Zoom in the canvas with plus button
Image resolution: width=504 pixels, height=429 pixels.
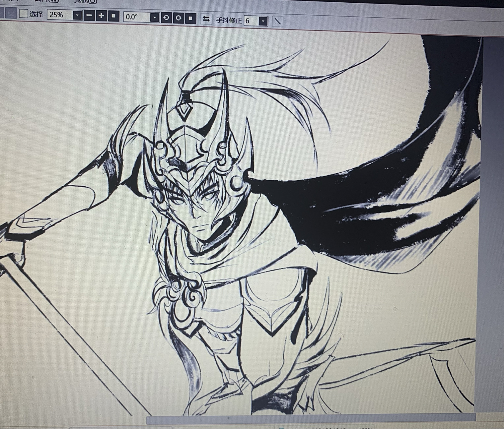click(x=101, y=16)
